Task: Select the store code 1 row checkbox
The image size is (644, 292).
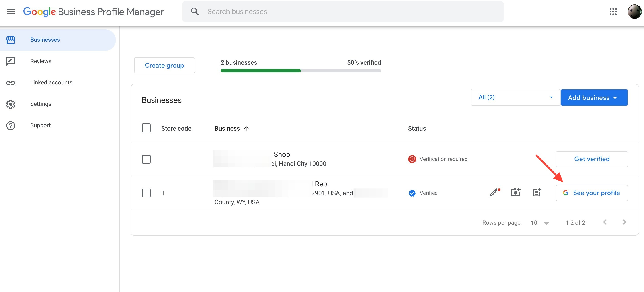Action: 146,193
